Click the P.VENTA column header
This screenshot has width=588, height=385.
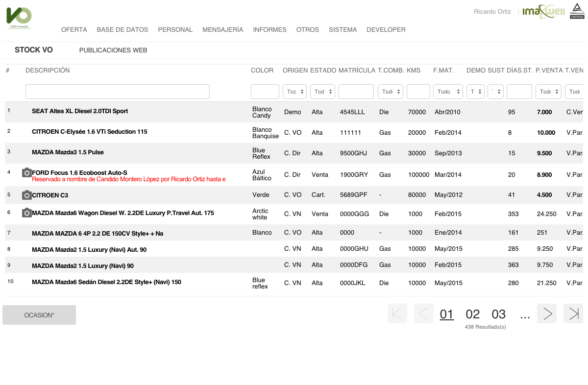point(549,71)
